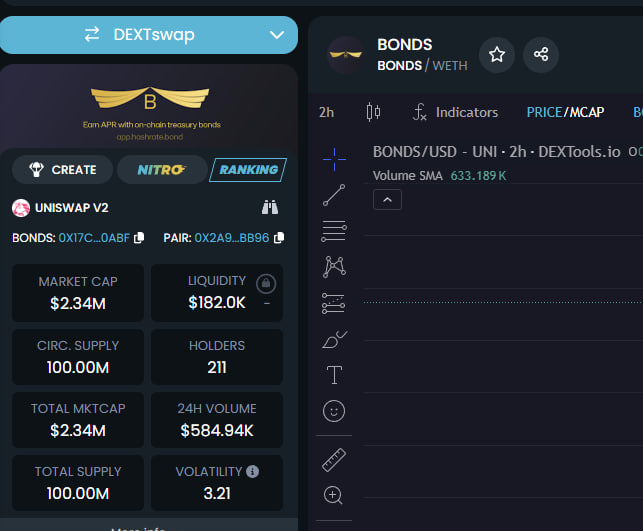Click the TOTAL SUPPLY 100.00M value
The height and width of the screenshot is (531, 643).
(78, 493)
